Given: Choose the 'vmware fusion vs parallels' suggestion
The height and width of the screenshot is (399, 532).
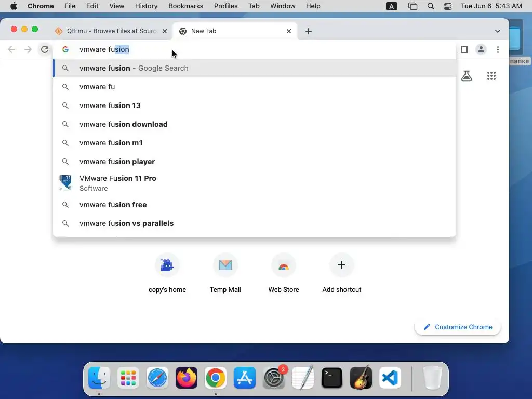Looking at the screenshot, I should coord(255,223).
